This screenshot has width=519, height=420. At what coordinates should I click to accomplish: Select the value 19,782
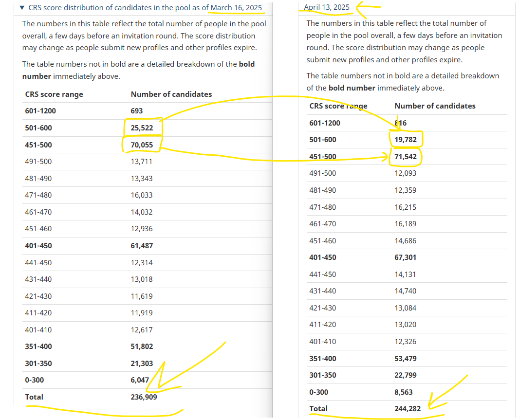tap(406, 140)
